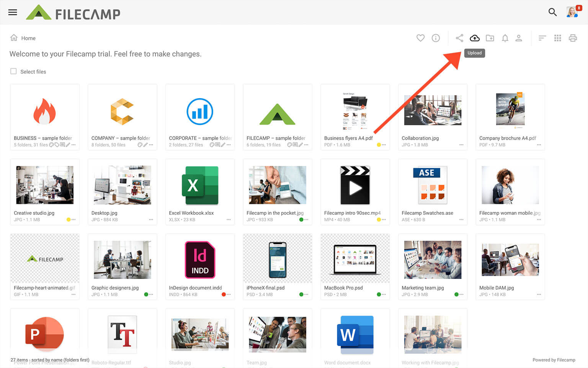
Task: Click the tag icon on BUSINESS folder
Action: (x=57, y=145)
